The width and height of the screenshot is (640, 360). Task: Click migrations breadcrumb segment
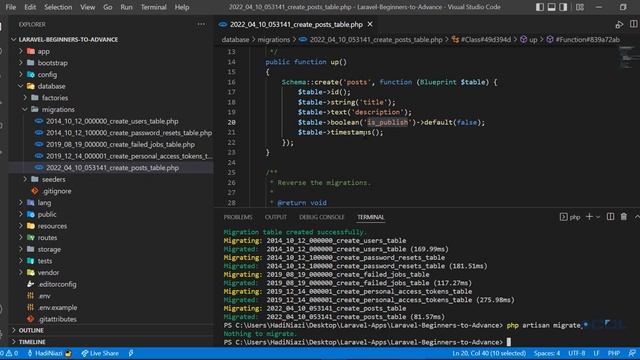(273, 40)
